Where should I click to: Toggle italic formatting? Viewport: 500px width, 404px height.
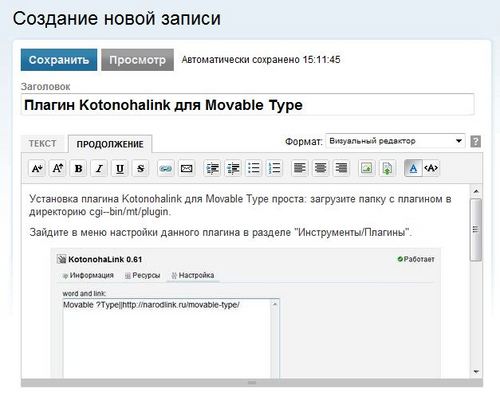coord(99,168)
